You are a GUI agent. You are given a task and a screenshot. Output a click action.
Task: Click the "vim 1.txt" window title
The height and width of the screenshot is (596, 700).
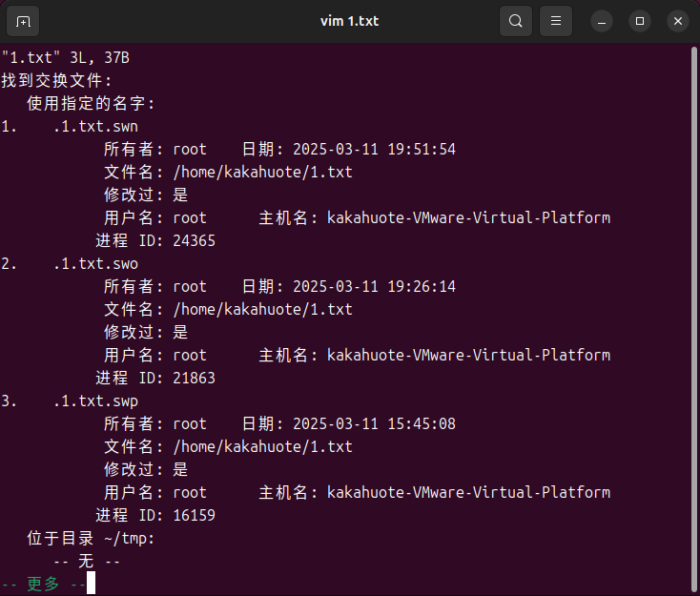coord(349,20)
